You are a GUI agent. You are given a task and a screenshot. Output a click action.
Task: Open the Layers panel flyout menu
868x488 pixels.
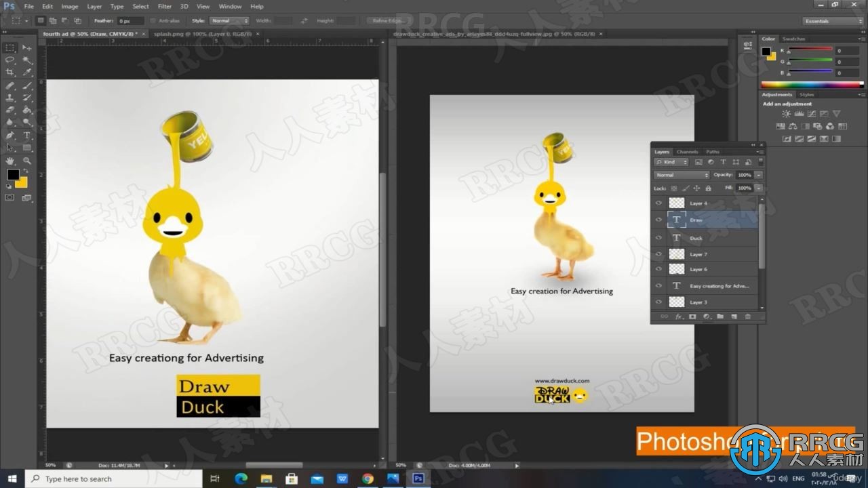[760, 152]
